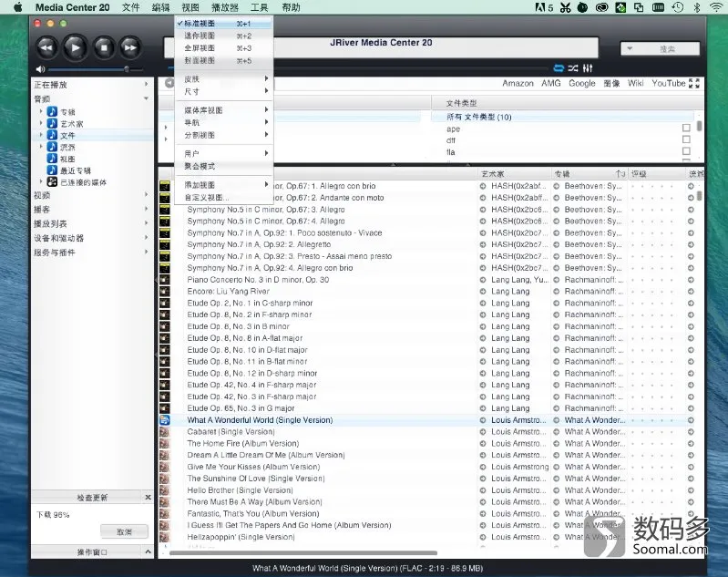Screen dimensions: 728x577
Task: Open the 文件 menu in menu bar
Action: [131, 7]
